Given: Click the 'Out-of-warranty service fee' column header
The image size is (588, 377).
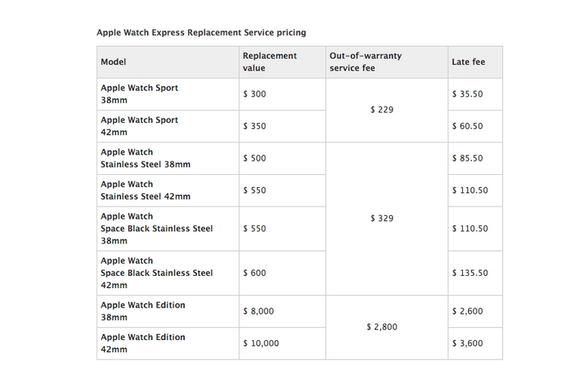Looking at the screenshot, I should coord(387,63).
